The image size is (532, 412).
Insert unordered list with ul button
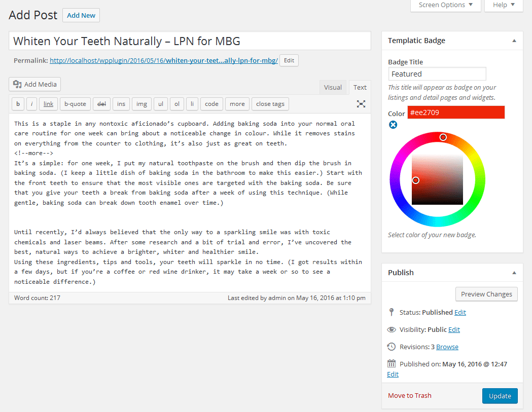point(160,104)
